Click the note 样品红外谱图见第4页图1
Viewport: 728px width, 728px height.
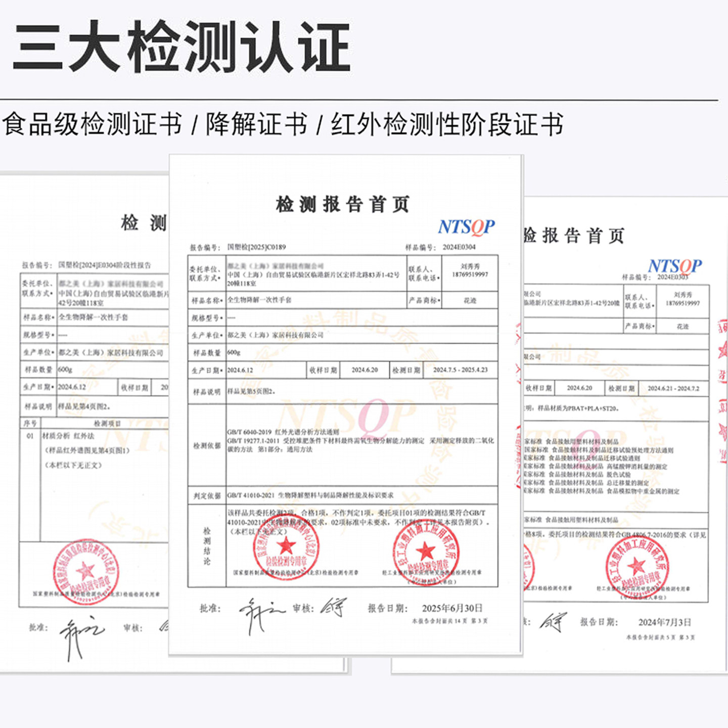(x=88, y=450)
